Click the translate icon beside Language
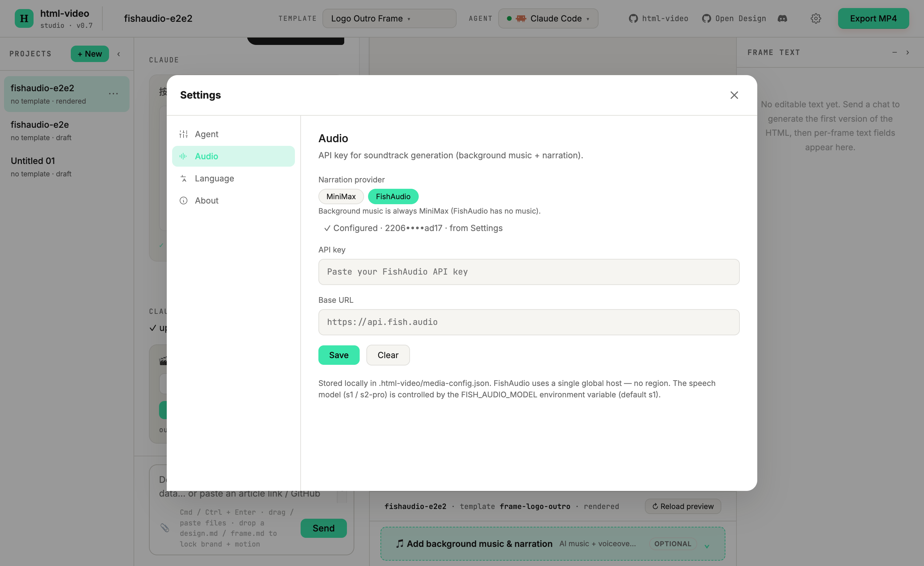This screenshot has width=924, height=566. pyautogui.click(x=184, y=178)
